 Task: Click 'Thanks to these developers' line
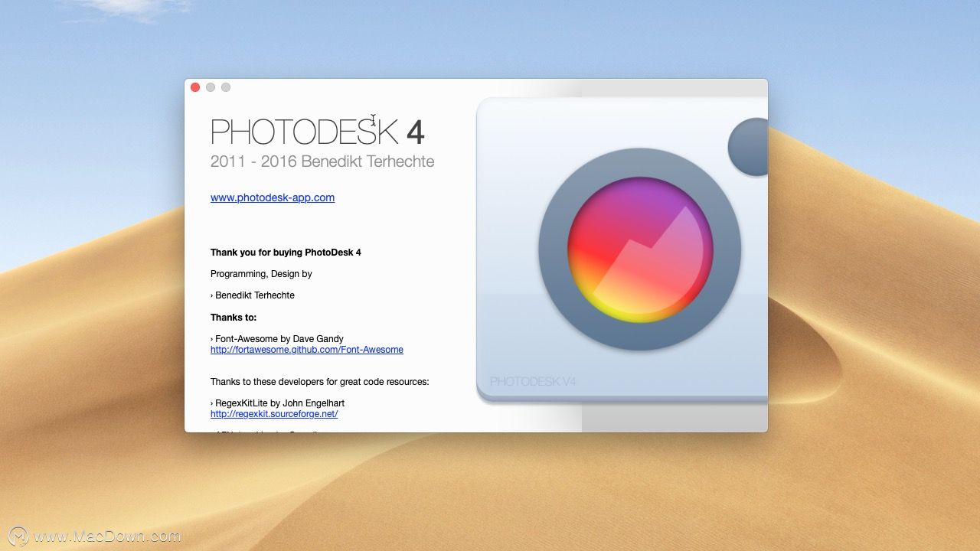pyautogui.click(x=320, y=382)
